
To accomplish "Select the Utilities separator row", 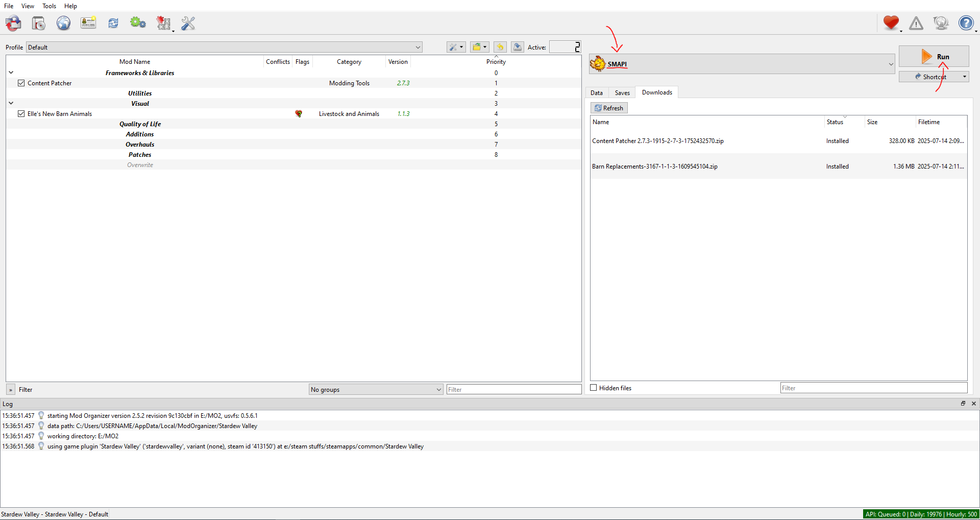I will click(293, 93).
